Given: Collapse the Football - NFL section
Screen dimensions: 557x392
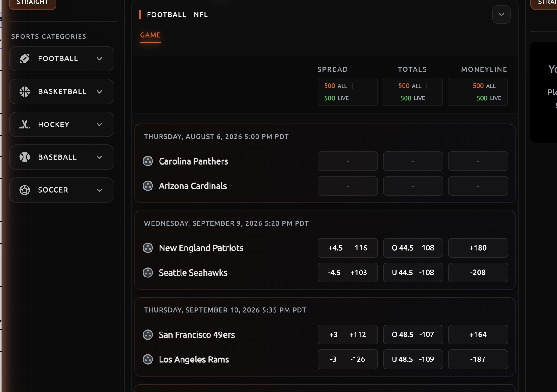Looking at the screenshot, I should [x=501, y=15].
